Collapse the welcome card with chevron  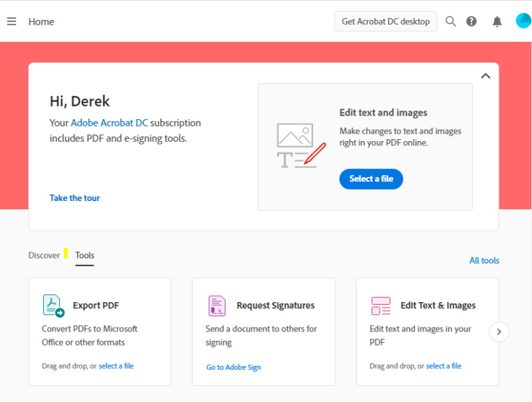pyautogui.click(x=485, y=76)
